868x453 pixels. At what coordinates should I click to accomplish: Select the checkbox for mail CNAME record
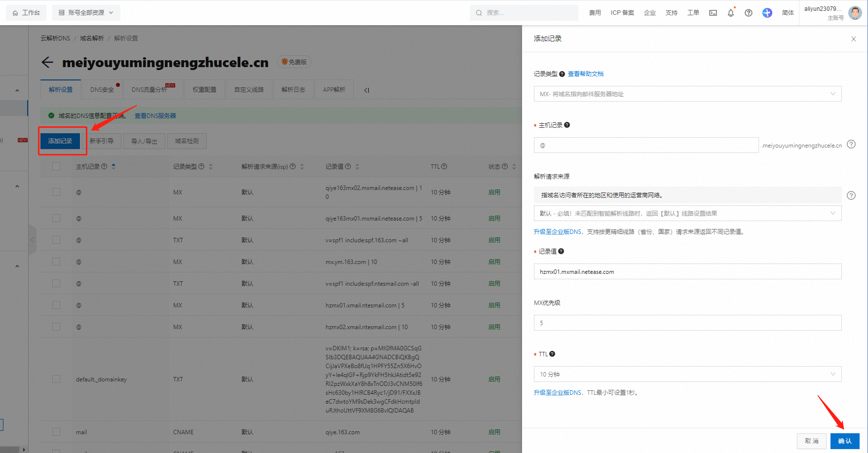coord(56,432)
